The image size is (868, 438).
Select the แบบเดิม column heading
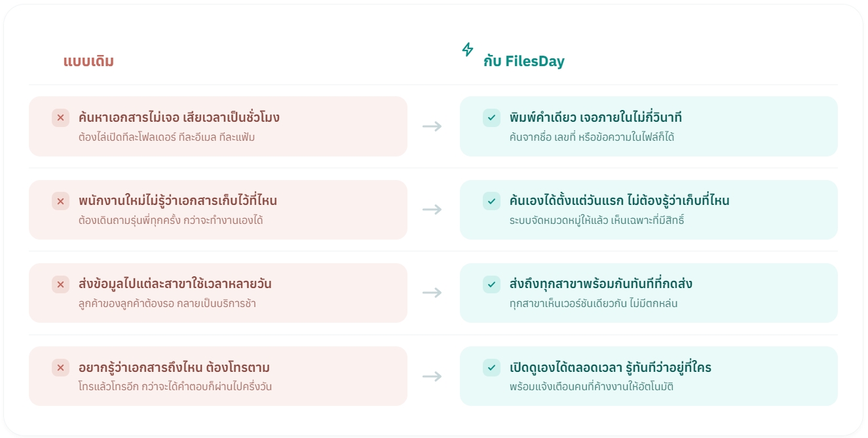(x=88, y=62)
